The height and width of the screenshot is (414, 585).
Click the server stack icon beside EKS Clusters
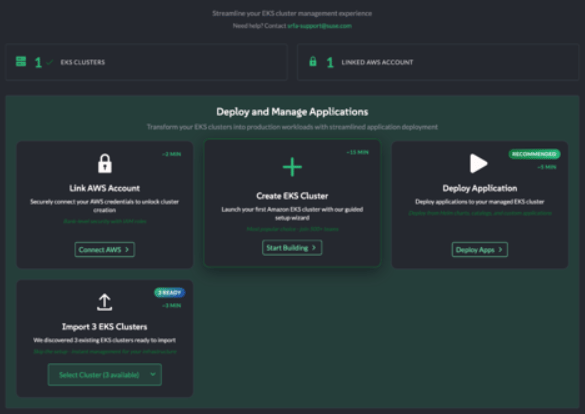click(21, 62)
